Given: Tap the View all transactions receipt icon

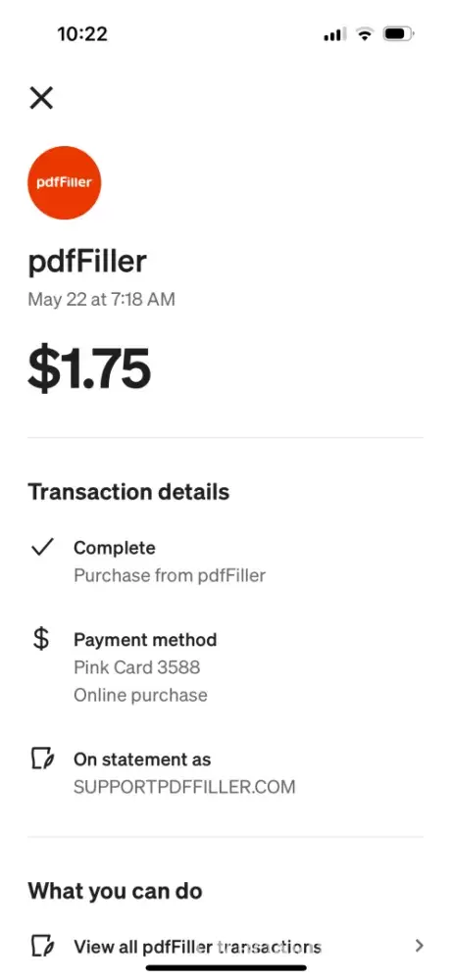Looking at the screenshot, I should [42, 946].
